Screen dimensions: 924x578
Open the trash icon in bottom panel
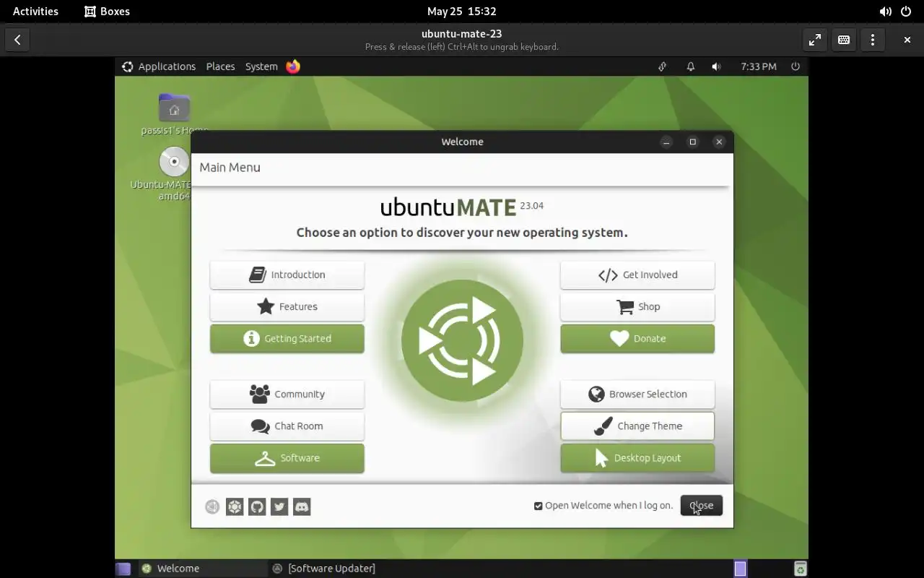[800, 569]
